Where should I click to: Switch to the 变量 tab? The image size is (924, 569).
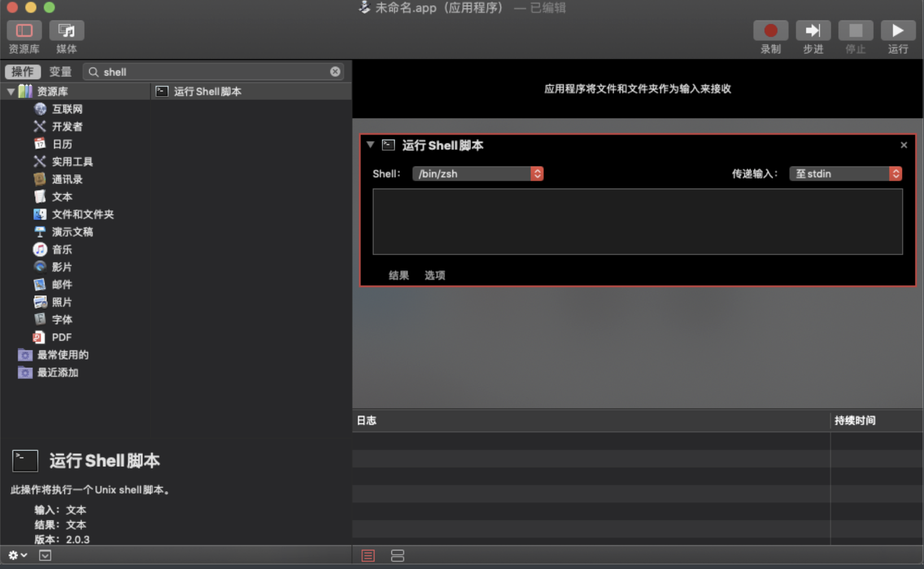[x=60, y=72]
